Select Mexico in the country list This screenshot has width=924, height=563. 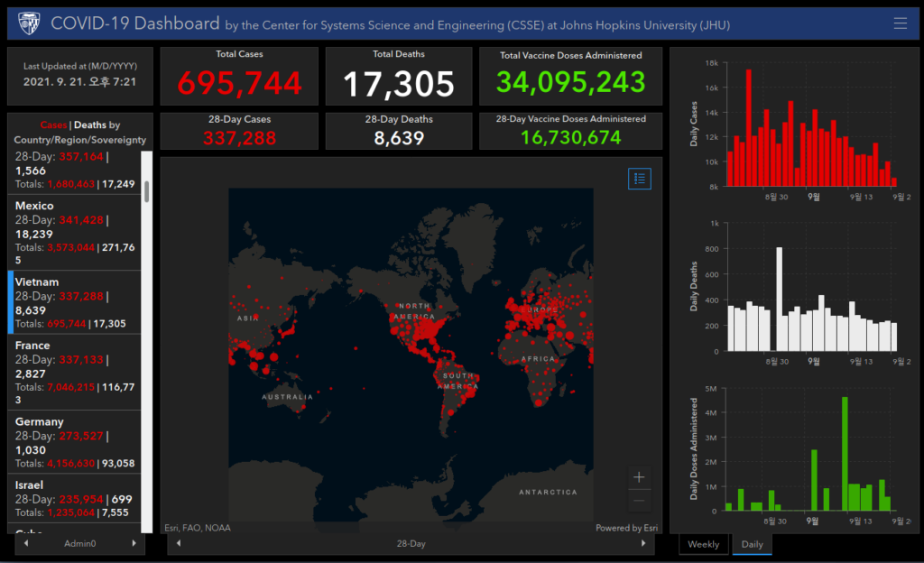pyautogui.click(x=74, y=233)
